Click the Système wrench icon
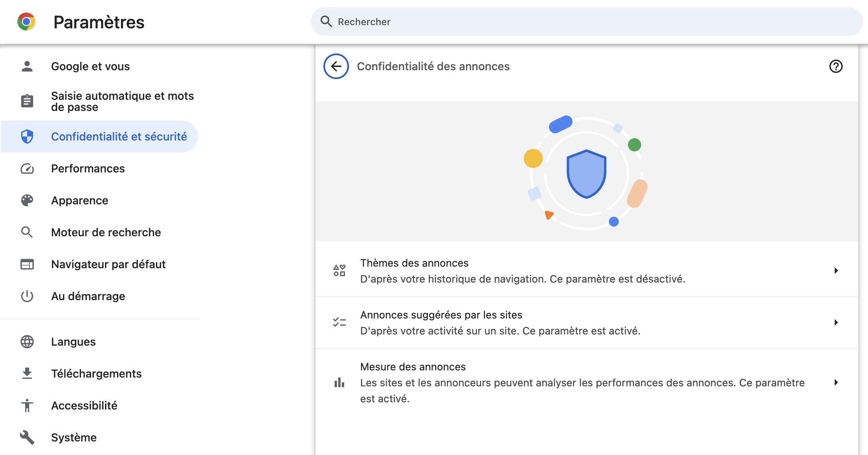This screenshot has width=868, height=455. pos(27,437)
